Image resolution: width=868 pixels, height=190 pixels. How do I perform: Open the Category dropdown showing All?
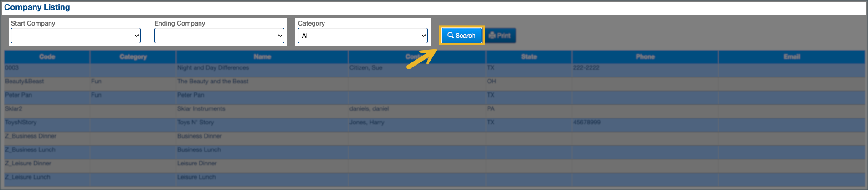[363, 36]
